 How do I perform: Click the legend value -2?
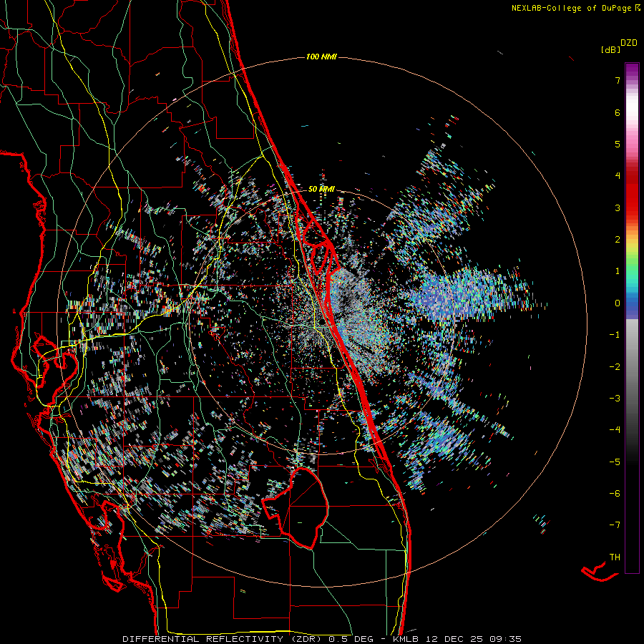point(615,367)
